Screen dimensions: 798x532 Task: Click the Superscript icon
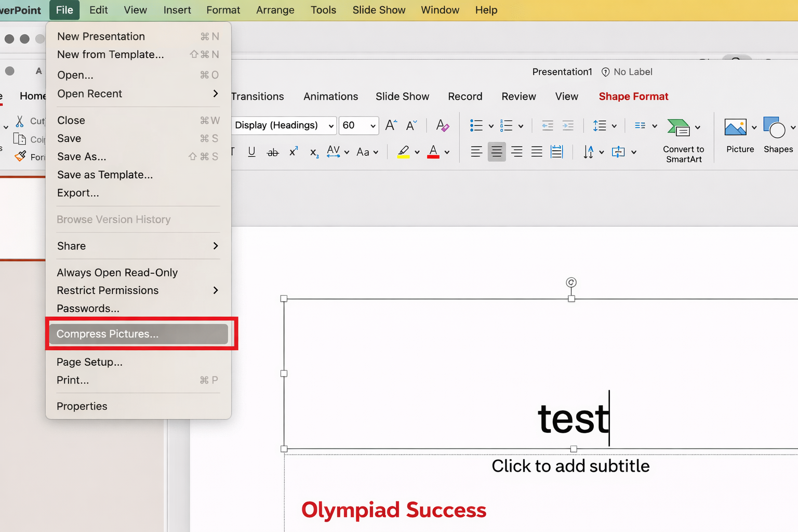(294, 152)
